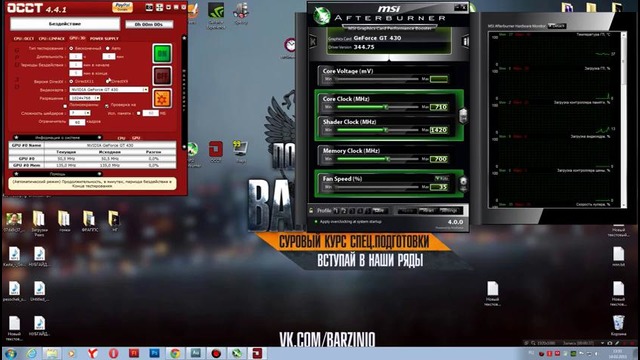The width and height of the screenshot is (640, 360).
Task: Open the CPU:OCCT tab
Action: pos(24,38)
